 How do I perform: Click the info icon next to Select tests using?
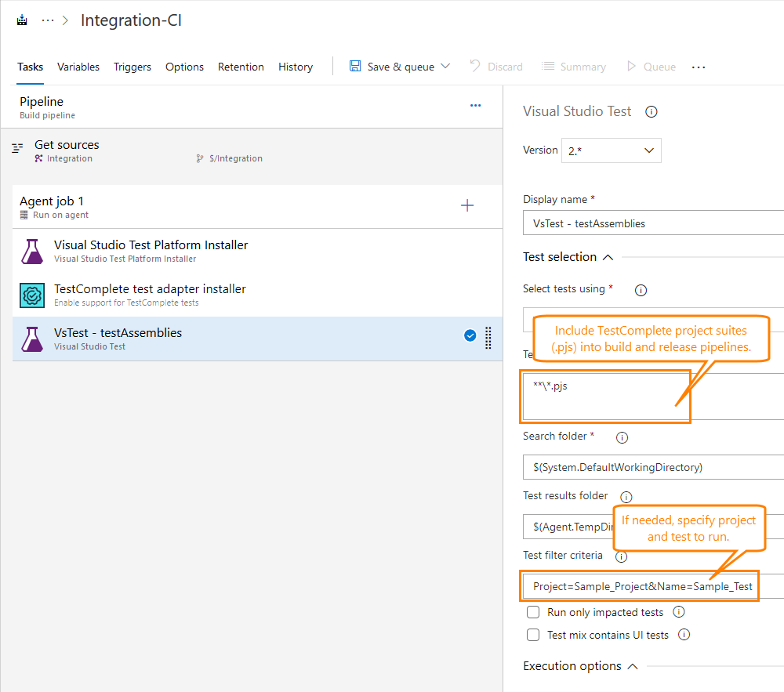coord(641,290)
